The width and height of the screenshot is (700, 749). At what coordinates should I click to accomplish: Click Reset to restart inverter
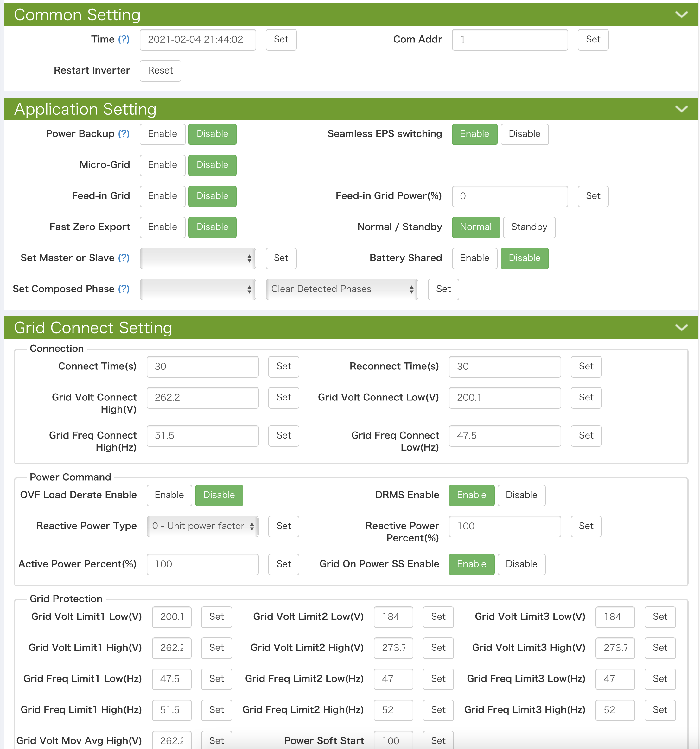pyautogui.click(x=161, y=71)
